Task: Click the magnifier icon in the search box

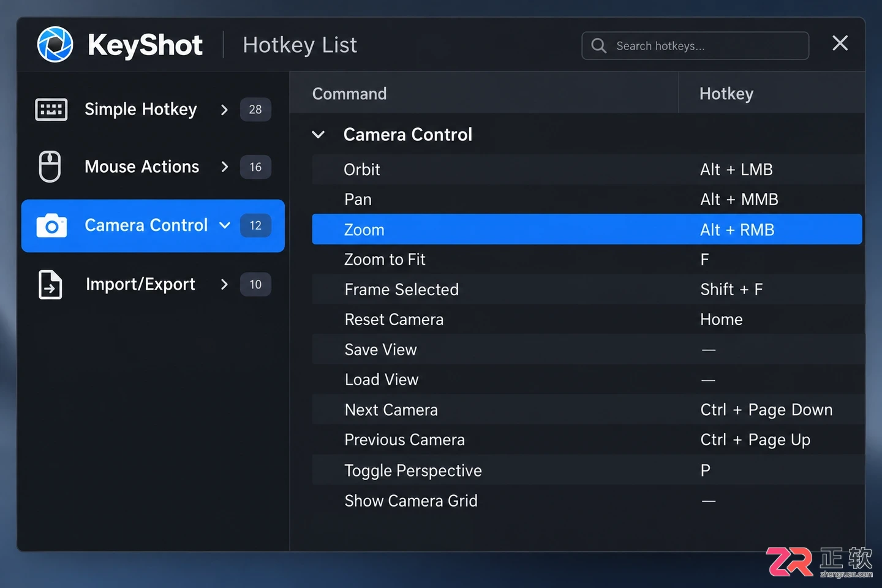Action: (x=599, y=46)
